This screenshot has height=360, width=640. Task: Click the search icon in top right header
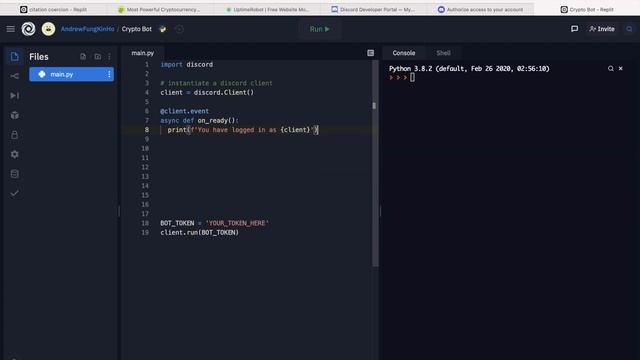click(629, 29)
